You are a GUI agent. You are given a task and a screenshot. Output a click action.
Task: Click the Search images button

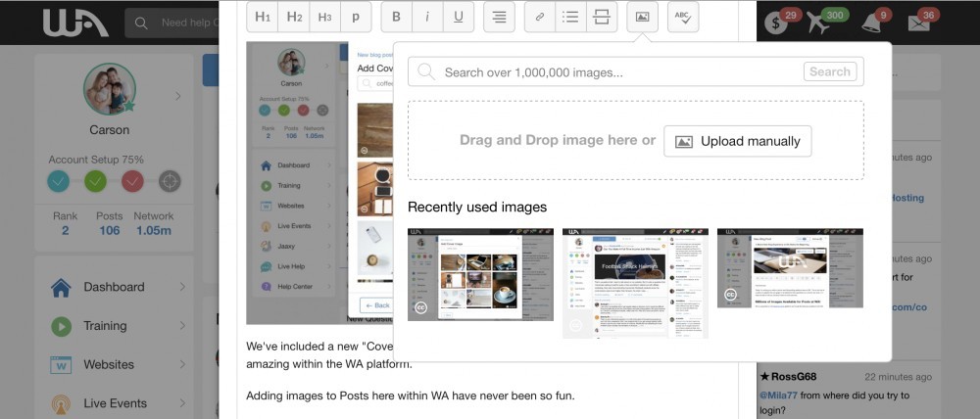click(x=829, y=71)
